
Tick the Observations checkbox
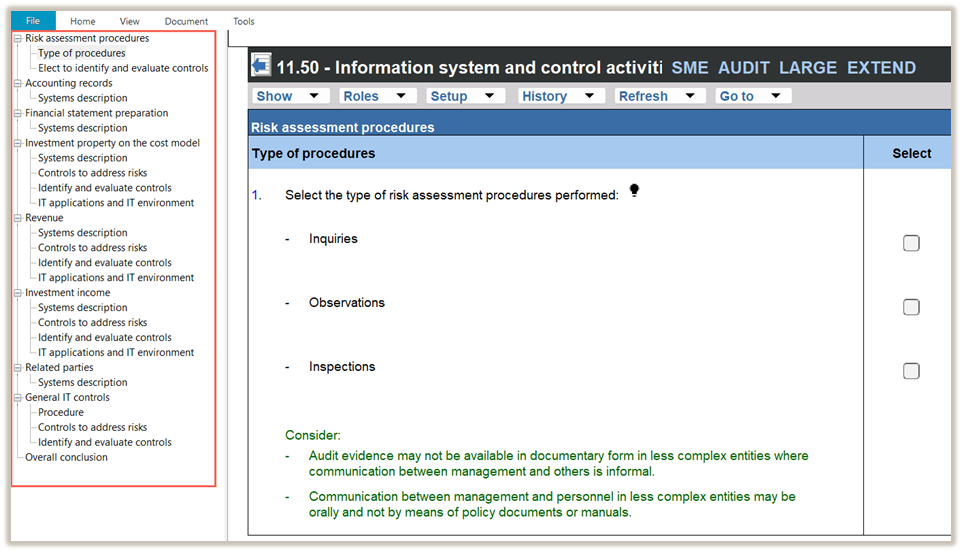click(x=911, y=307)
